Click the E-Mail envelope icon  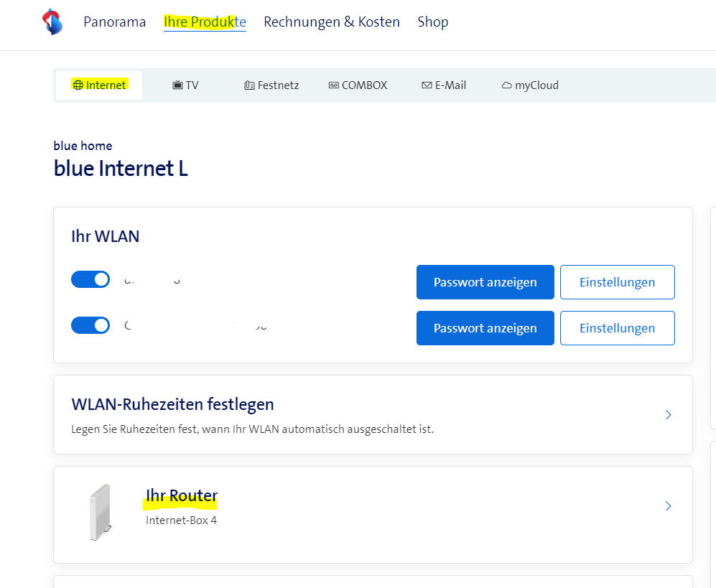point(427,85)
